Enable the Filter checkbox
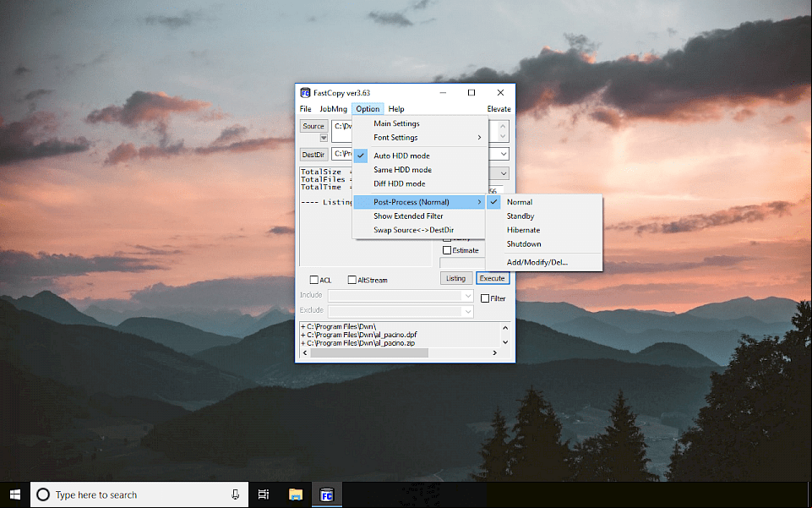This screenshot has height=508, width=812. [x=485, y=298]
